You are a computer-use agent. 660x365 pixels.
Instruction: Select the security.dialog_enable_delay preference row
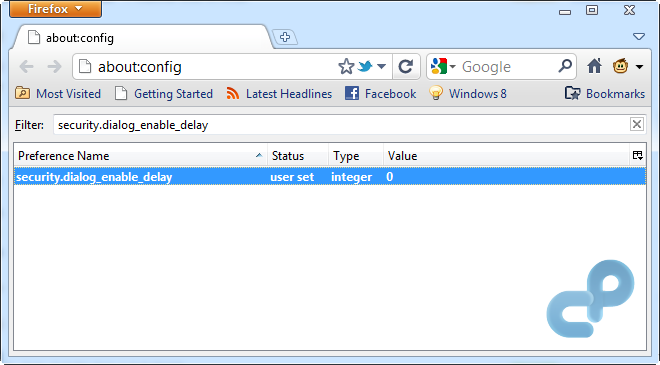[330, 176]
